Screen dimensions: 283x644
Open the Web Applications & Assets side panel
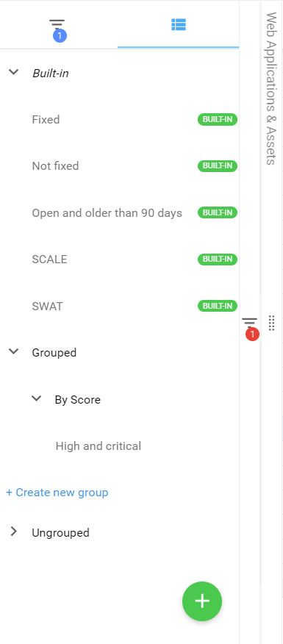click(x=271, y=88)
